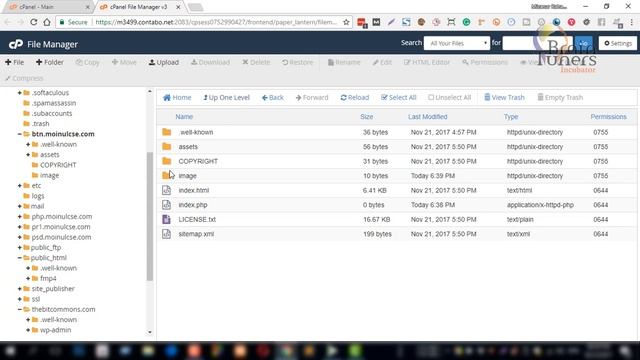Create a new folder with + Folder
The image size is (640, 360).
click(x=49, y=62)
